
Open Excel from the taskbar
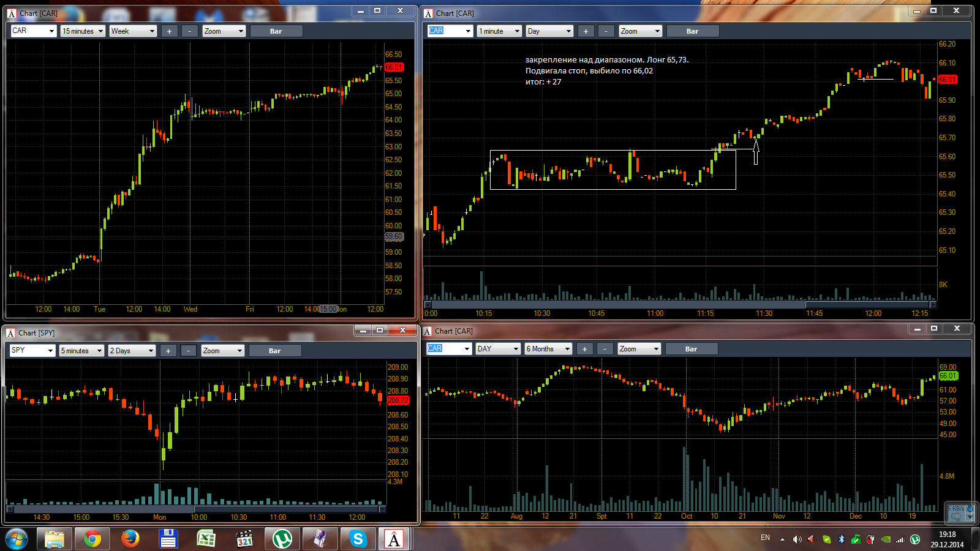tap(206, 539)
